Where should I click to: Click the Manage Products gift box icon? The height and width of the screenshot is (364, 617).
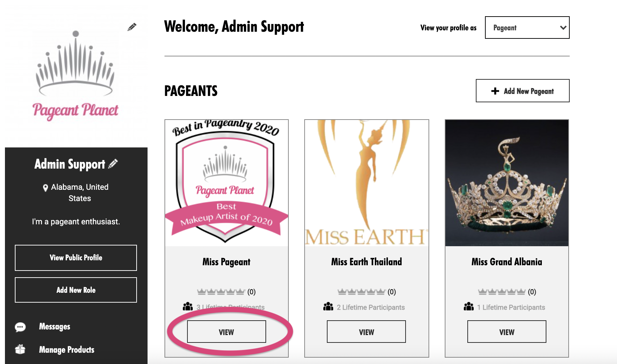tap(20, 349)
